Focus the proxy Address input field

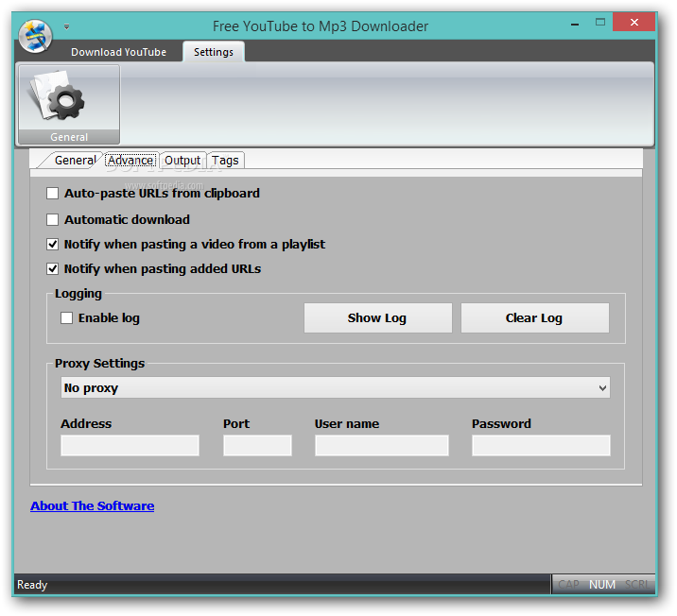[x=130, y=445]
